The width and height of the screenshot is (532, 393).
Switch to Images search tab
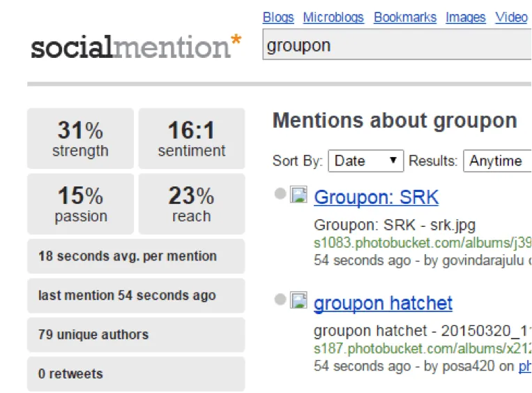coord(466,17)
